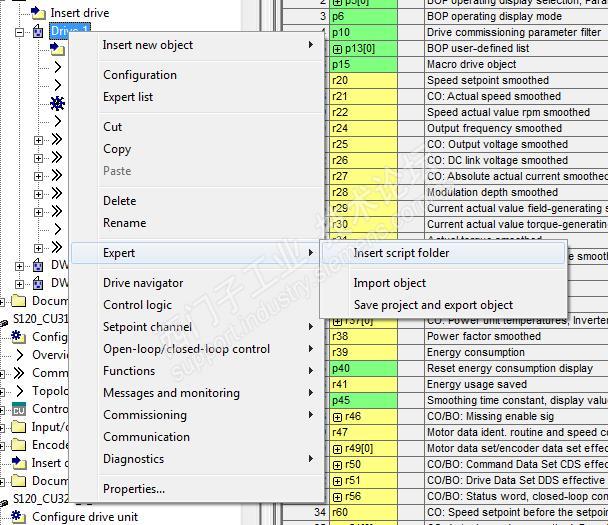Expand parameter r49[0] row
The height and width of the screenshot is (525, 608).
point(337,449)
